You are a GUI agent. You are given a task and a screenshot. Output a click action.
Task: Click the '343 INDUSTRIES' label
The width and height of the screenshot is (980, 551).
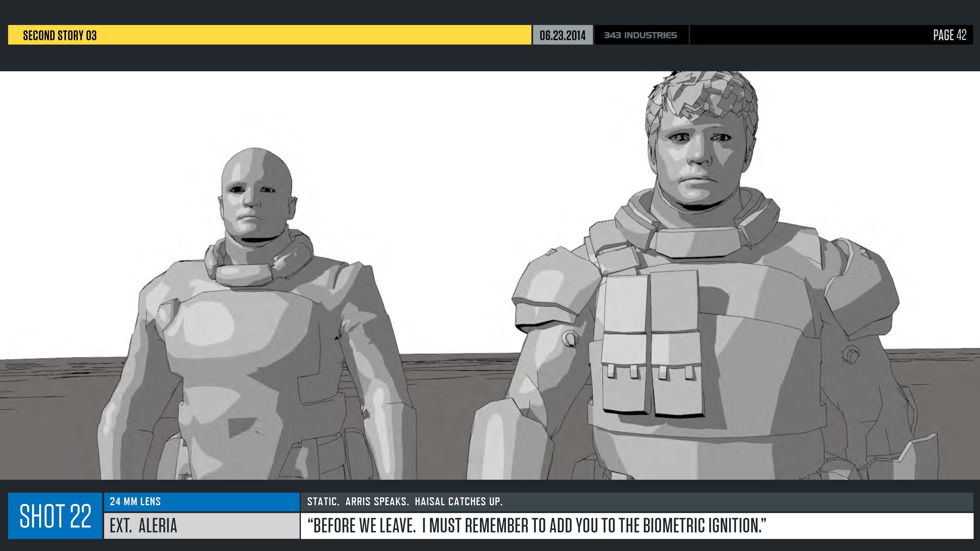coord(641,35)
